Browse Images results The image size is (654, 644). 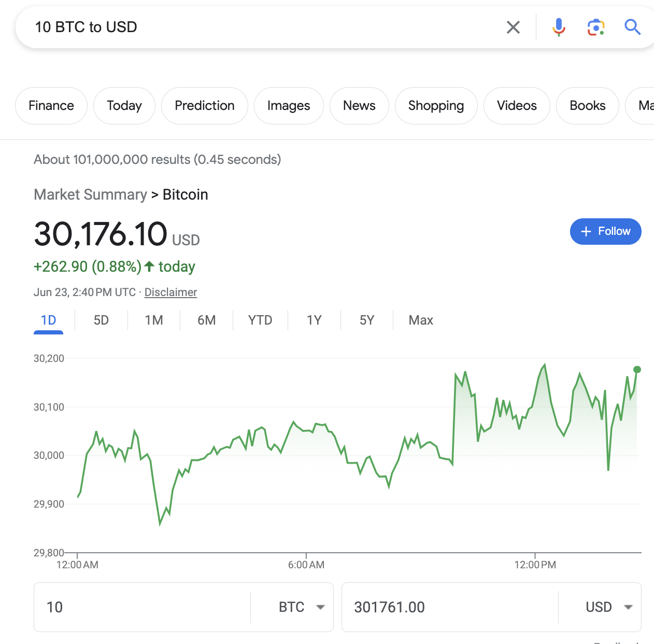coord(289,105)
